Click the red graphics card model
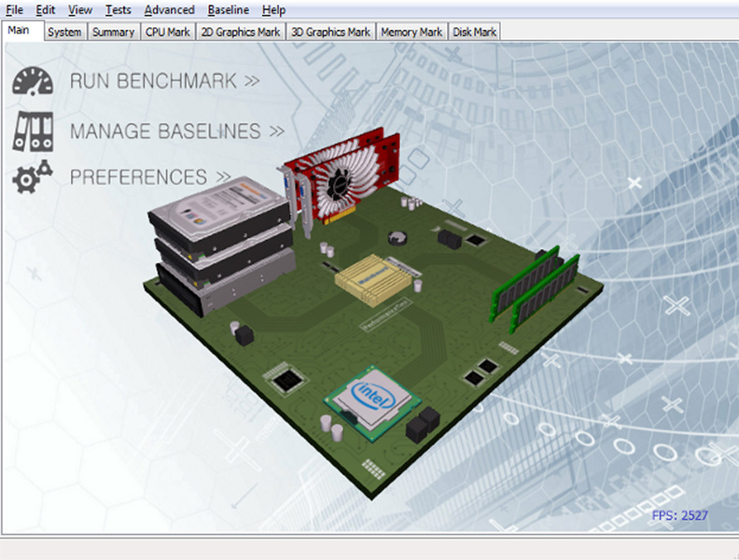 pos(342,181)
